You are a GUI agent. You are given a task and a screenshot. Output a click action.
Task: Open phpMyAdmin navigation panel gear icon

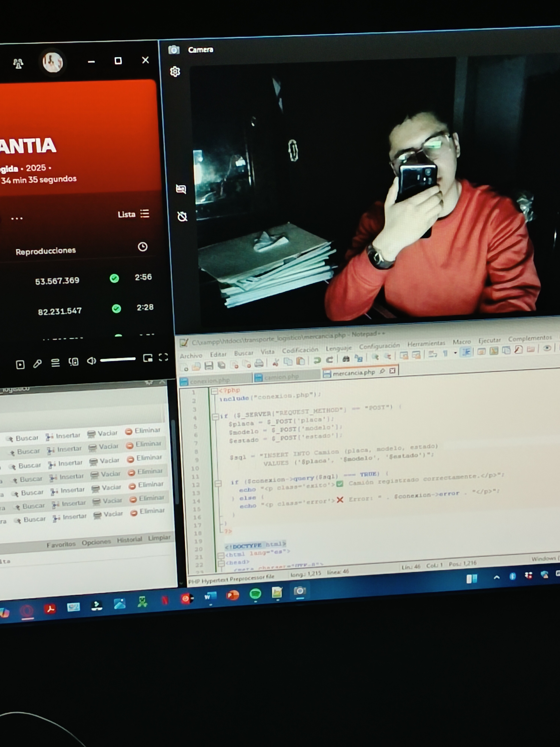tap(149, 382)
